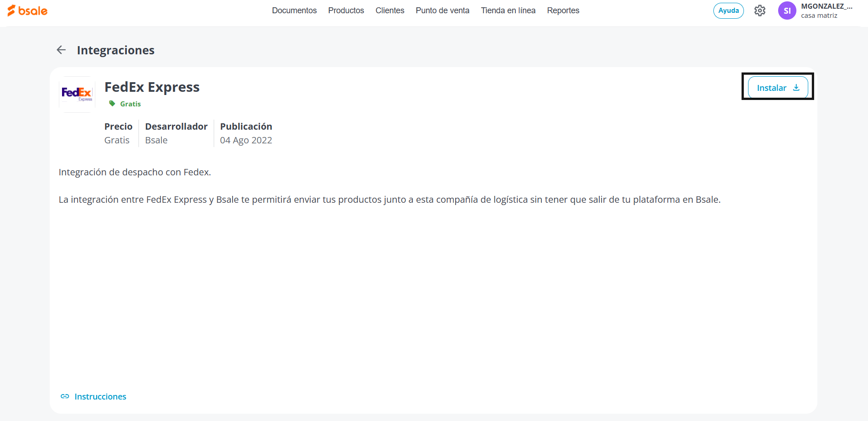Open the Punto de venta menu
The image size is (868, 421).
442,11
